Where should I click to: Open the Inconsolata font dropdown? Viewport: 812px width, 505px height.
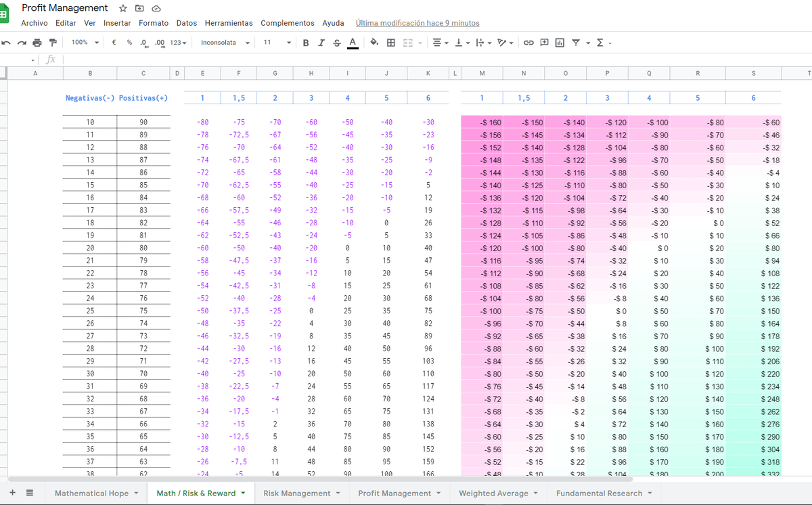(x=225, y=43)
